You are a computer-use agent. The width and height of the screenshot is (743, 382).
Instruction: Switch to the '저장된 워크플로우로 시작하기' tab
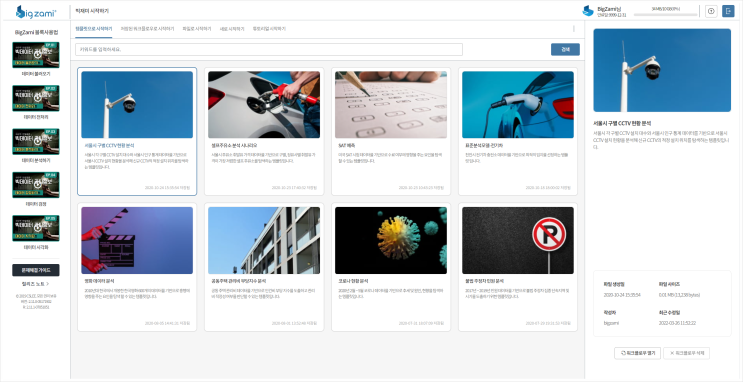[147, 29]
